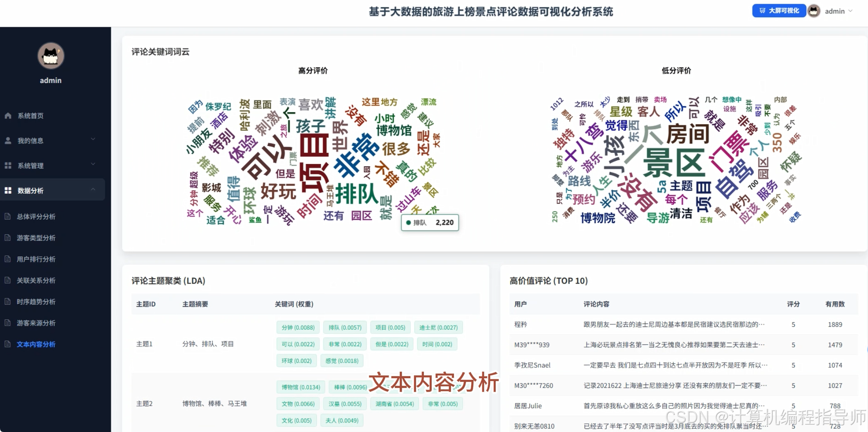This screenshot has width=868, height=432.
Task: Click the cat avatar in the sidebar
Action: [51, 55]
